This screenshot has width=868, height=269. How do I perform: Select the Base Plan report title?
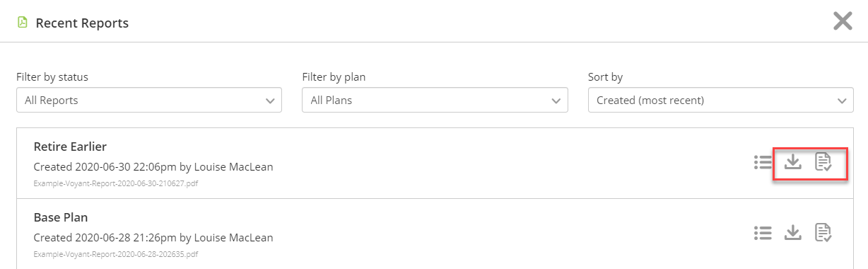tap(61, 217)
